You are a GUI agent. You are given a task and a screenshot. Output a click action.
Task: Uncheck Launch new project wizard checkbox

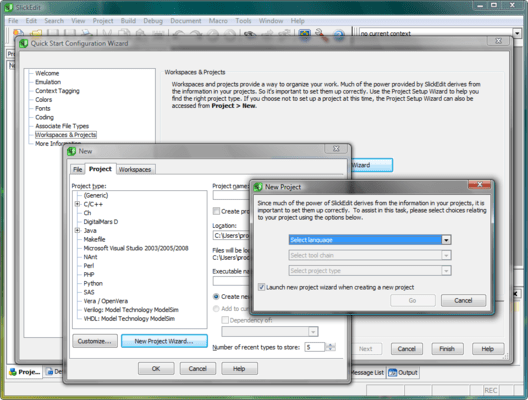261,287
